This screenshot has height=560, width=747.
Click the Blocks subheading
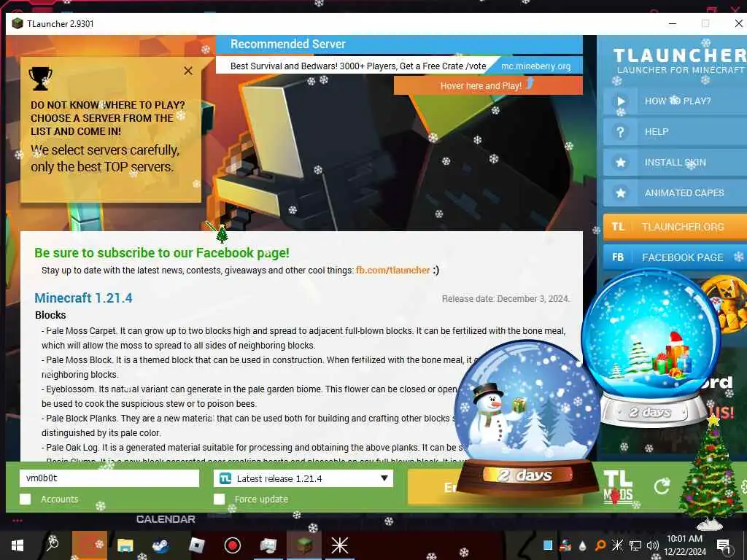(50, 315)
